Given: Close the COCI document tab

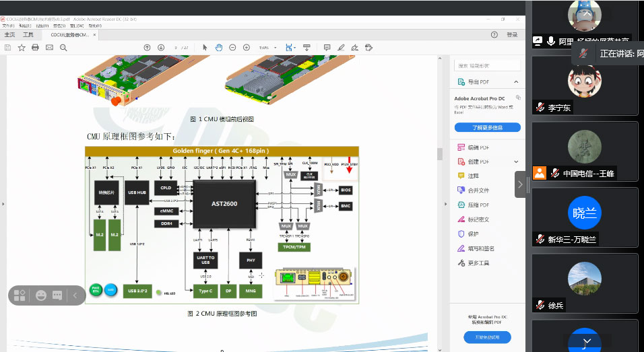Looking at the screenshot, I should 94,35.
